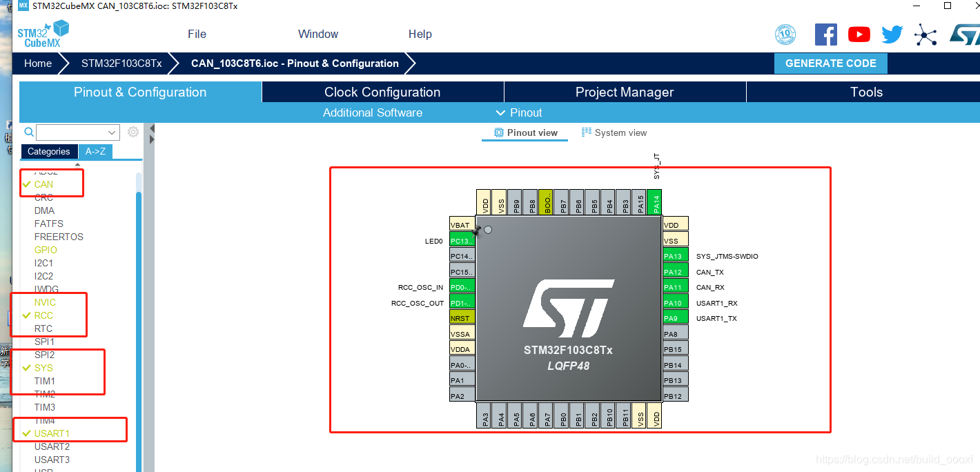980x472 pixels.
Task: Select DMA in peripheral list
Action: (x=44, y=210)
